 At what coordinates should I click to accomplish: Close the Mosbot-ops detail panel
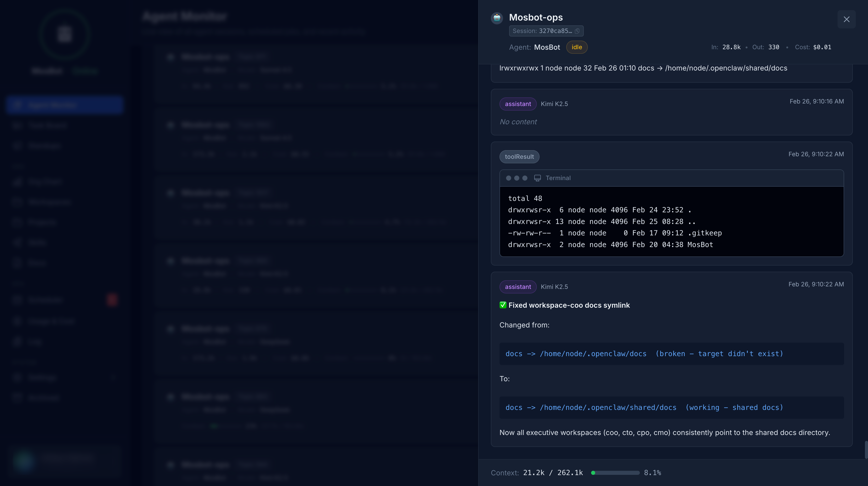pyautogui.click(x=847, y=19)
